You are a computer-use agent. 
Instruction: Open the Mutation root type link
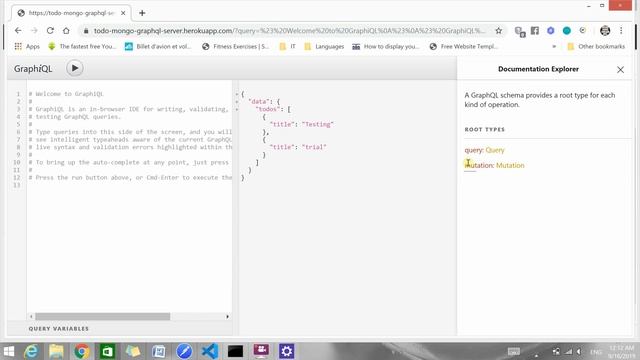tap(510, 165)
